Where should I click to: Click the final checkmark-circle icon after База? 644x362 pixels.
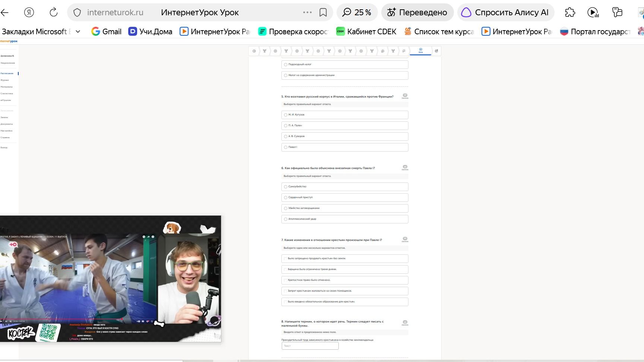[436, 51]
